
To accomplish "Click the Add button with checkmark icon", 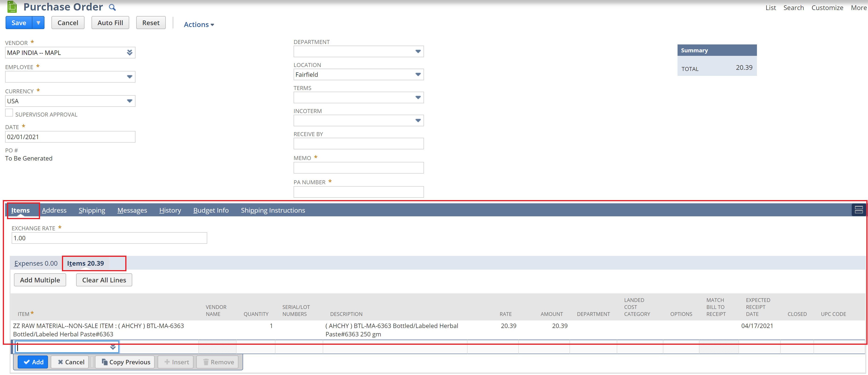I will (x=33, y=362).
